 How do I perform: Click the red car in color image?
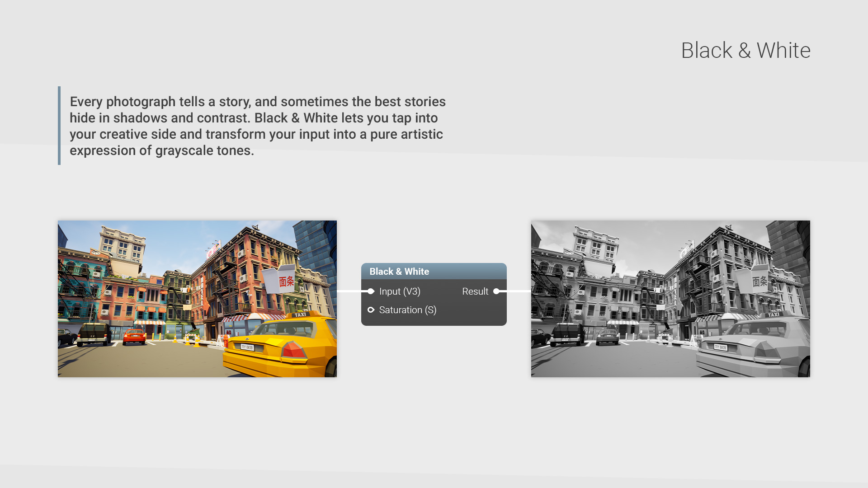[x=134, y=337]
